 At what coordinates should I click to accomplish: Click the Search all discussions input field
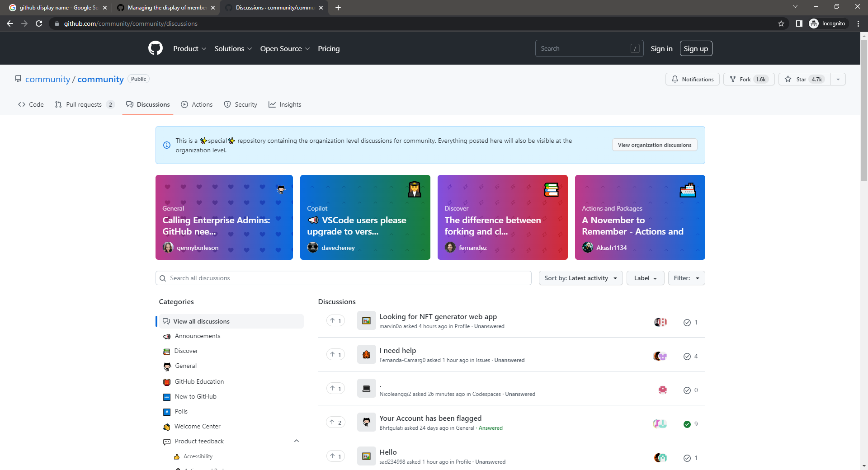click(x=343, y=278)
